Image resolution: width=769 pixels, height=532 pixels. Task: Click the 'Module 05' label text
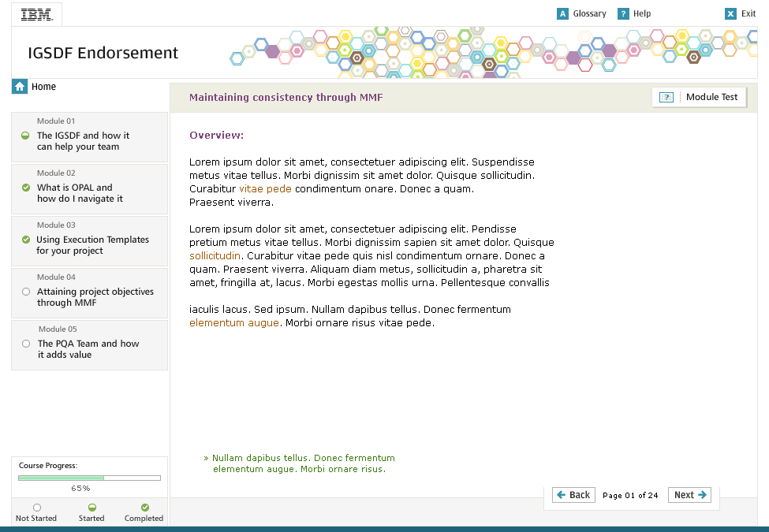tap(58, 329)
